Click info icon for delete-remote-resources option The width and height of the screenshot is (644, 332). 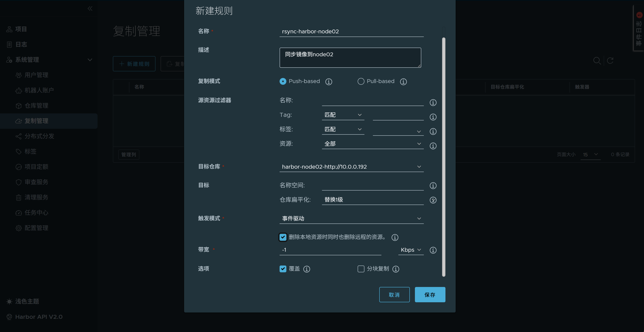point(395,237)
